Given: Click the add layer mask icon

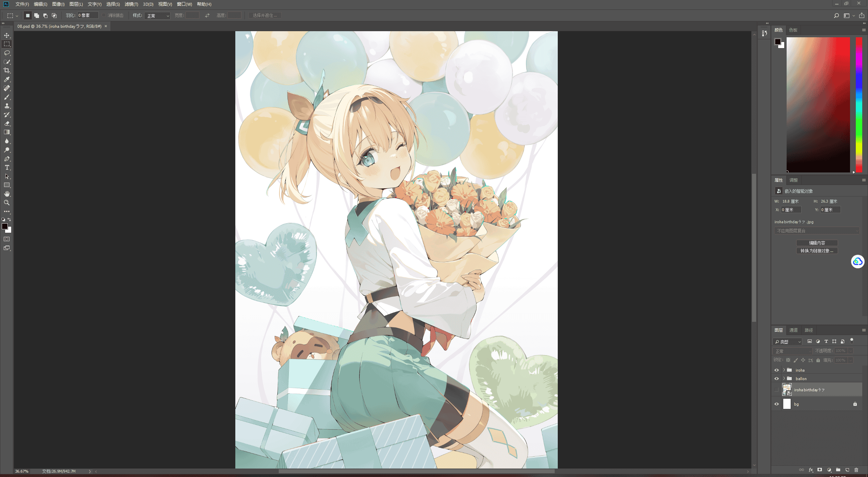Looking at the screenshot, I should pyautogui.click(x=820, y=470).
